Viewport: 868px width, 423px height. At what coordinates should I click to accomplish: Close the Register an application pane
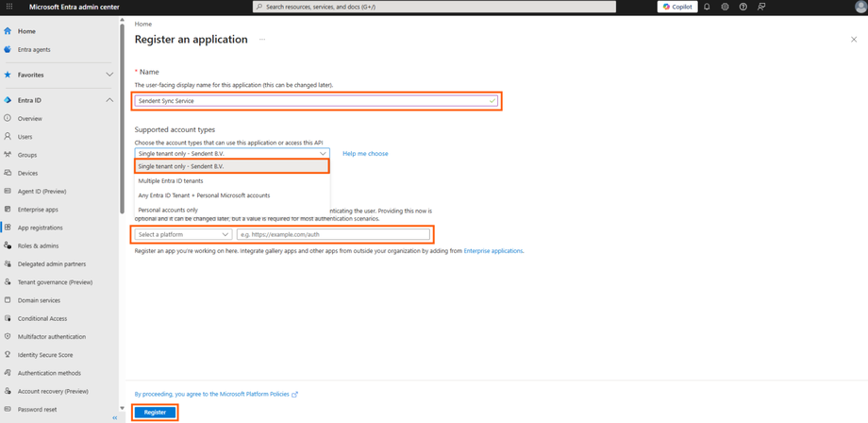[854, 40]
